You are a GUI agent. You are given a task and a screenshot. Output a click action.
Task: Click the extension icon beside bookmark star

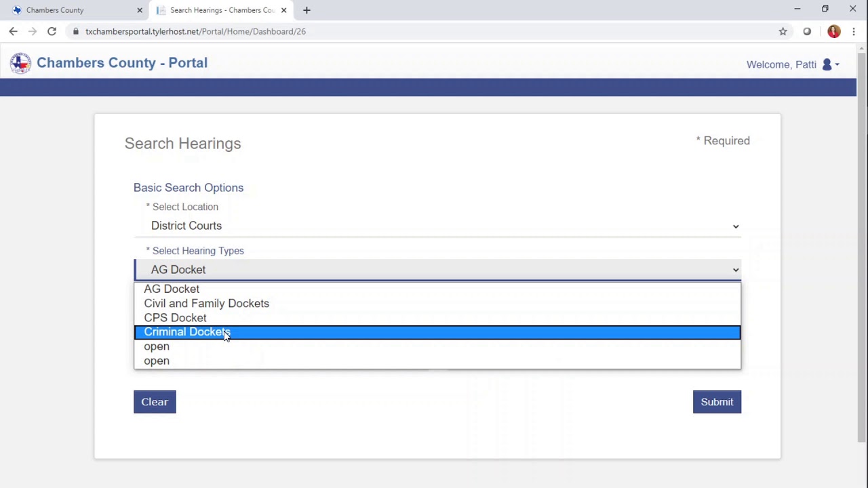click(807, 31)
